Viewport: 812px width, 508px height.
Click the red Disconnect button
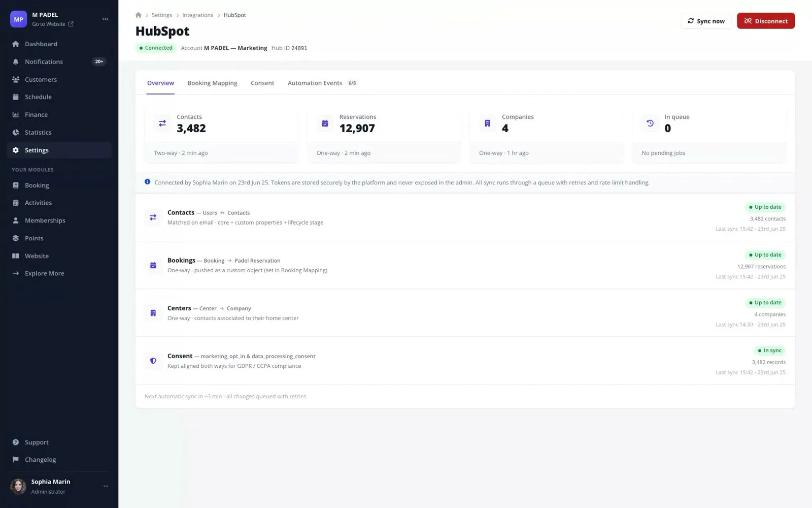[766, 21]
